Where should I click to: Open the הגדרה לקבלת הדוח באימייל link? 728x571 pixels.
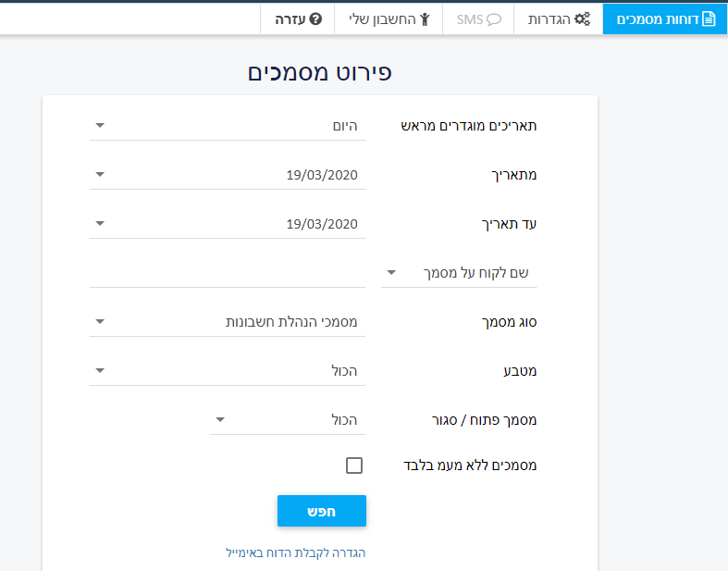(x=296, y=552)
